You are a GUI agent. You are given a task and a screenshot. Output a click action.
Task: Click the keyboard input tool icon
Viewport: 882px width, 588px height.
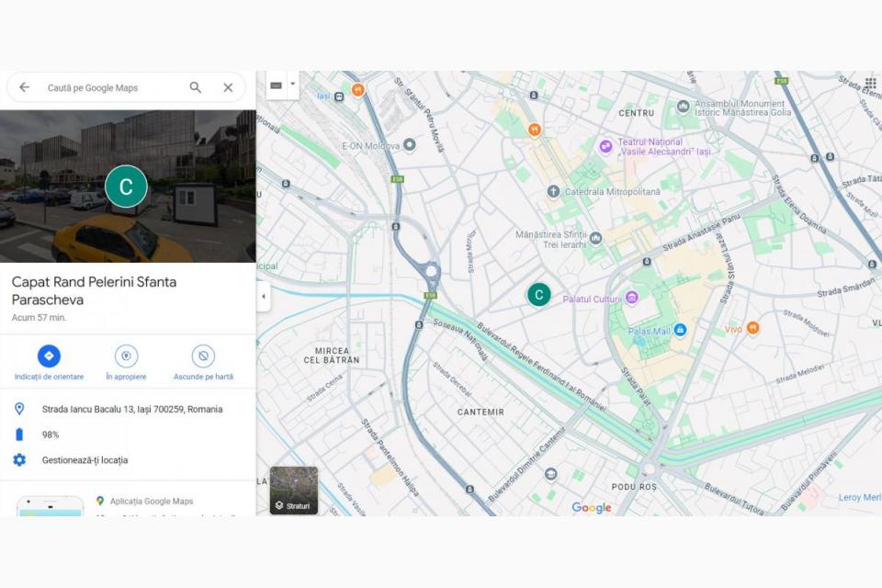[277, 85]
